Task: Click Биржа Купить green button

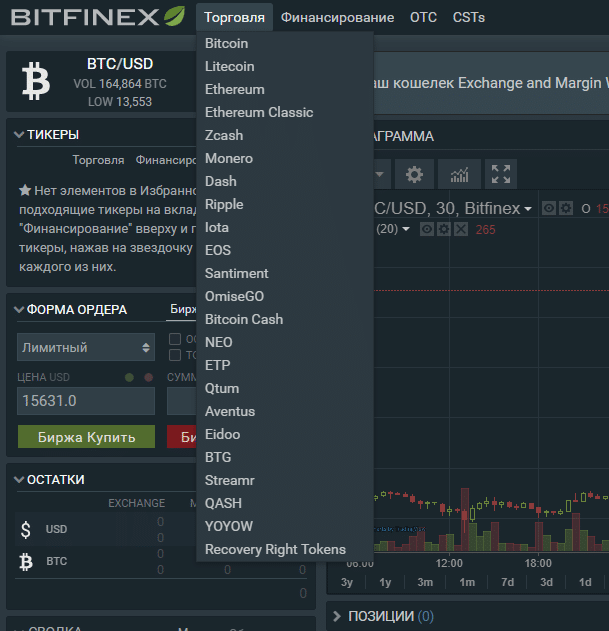Action: (86, 437)
